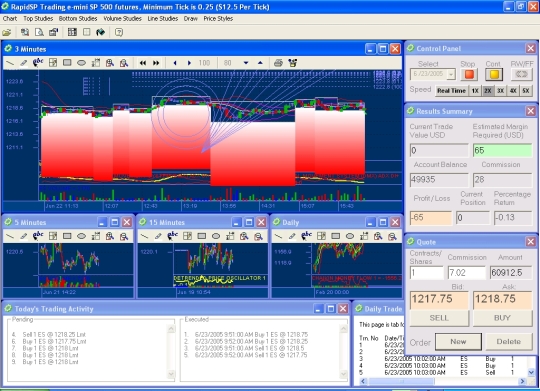Set replay speed to 4X
The image size is (540, 391).
513,91
